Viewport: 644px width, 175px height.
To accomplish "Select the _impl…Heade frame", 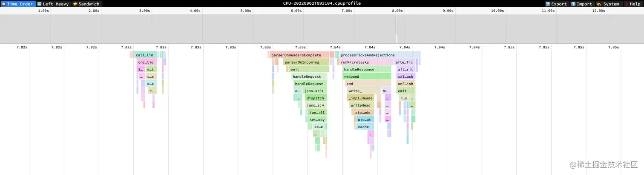I will click(x=360, y=98).
